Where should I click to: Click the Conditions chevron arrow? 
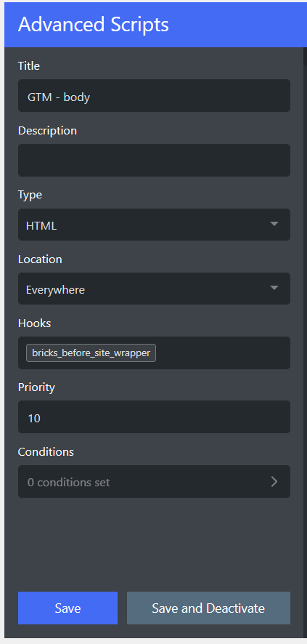274,482
